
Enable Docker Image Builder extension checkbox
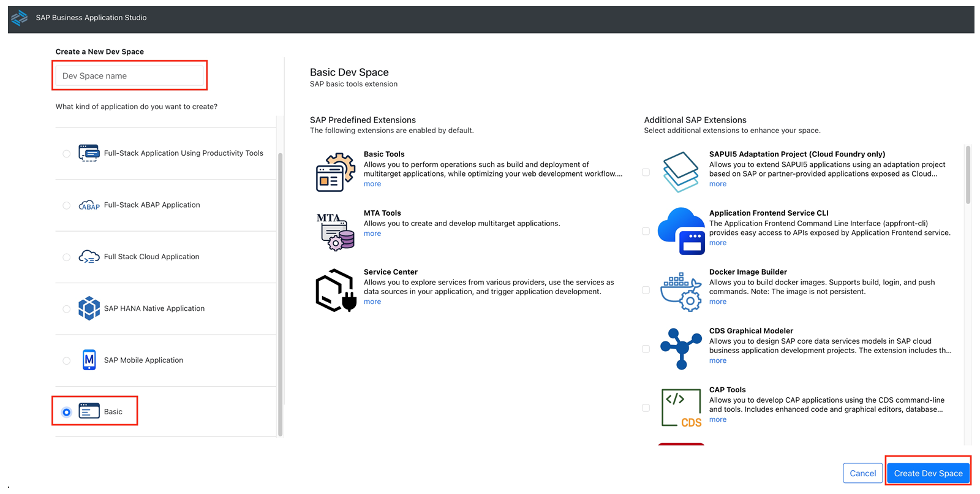point(646,290)
